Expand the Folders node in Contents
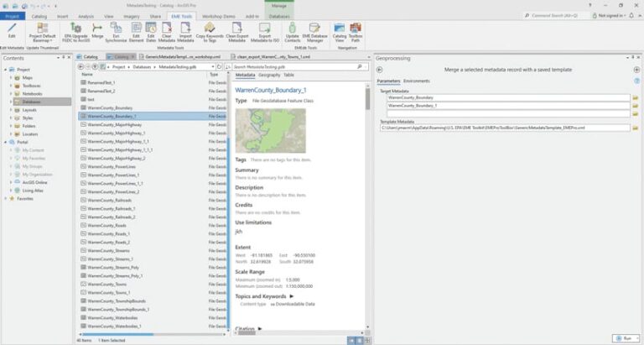Viewport: 644px width, 345px height. (x=11, y=126)
